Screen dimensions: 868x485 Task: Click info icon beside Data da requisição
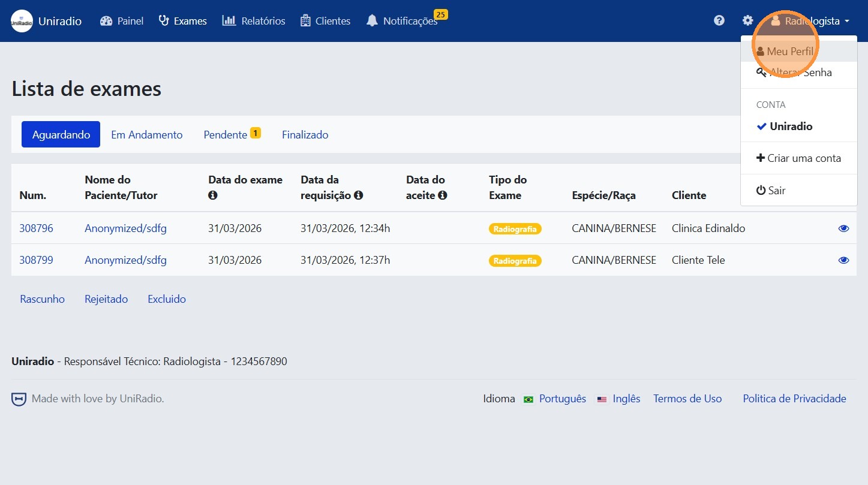coord(359,195)
